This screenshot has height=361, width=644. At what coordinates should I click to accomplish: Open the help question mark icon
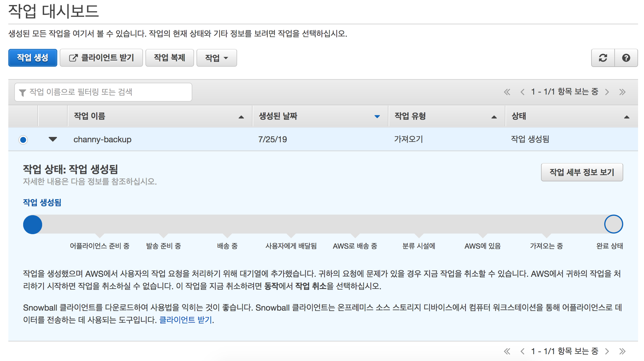pos(626,58)
